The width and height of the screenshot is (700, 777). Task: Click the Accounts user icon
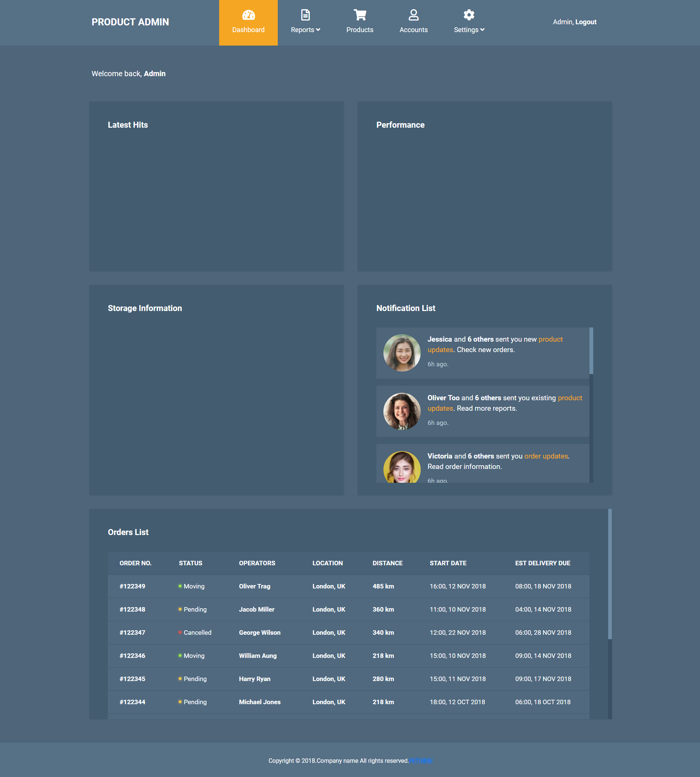pos(413,15)
